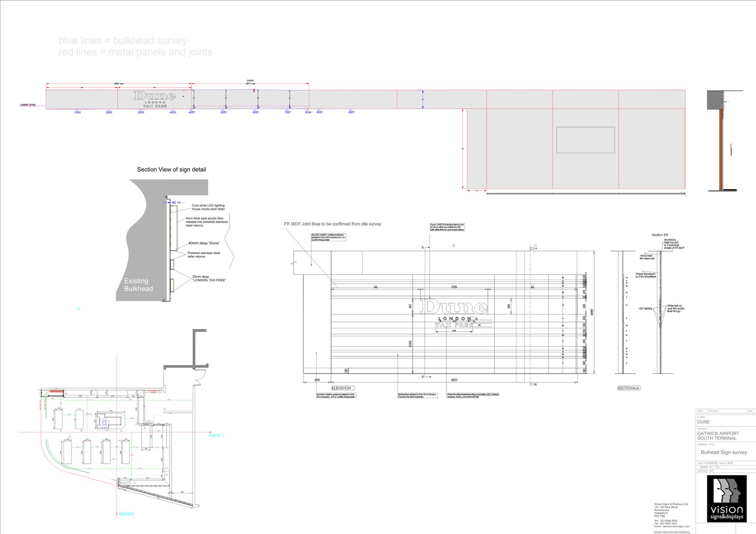Click the blue vertical double-arrow dimension marker
This screenshot has width=756, height=534.
[423, 100]
